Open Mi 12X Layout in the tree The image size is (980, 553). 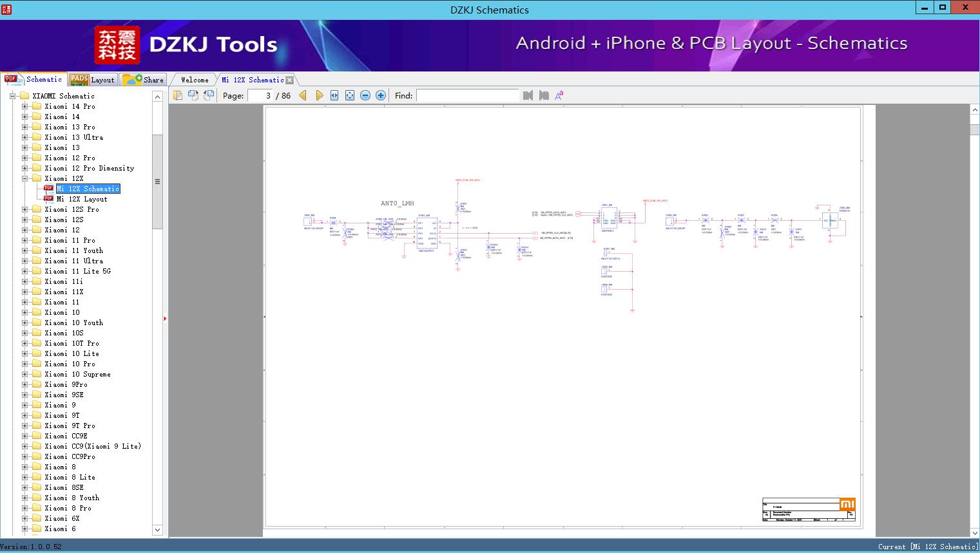(x=82, y=199)
